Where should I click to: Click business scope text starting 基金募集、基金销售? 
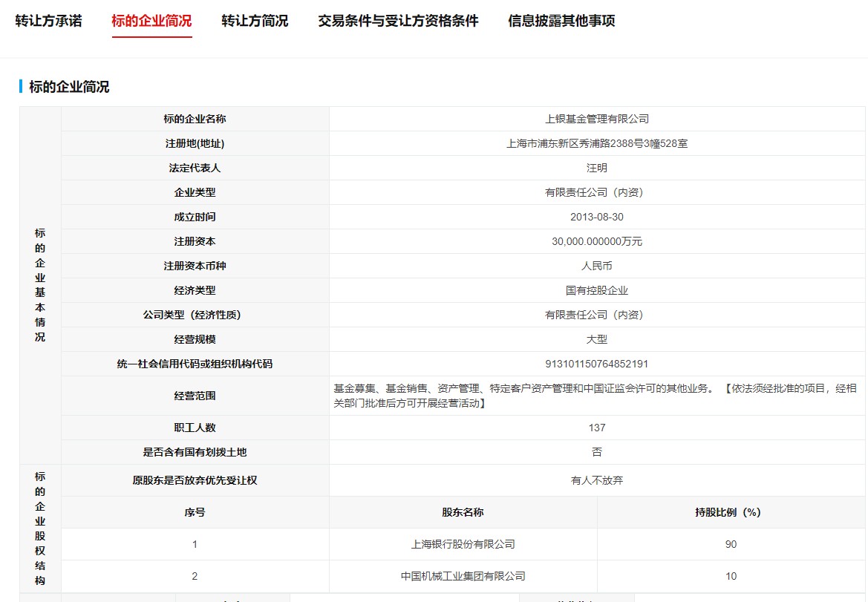click(x=595, y=396)
